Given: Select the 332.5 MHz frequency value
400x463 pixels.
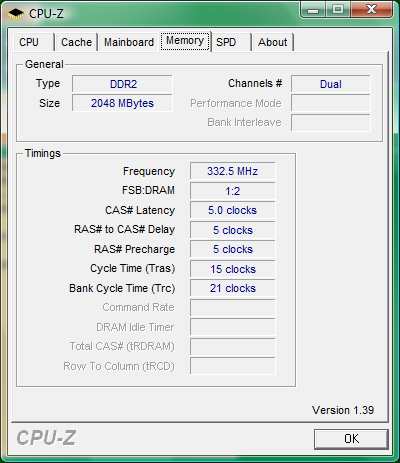Looking at the screenshot, I should (233, 171).
